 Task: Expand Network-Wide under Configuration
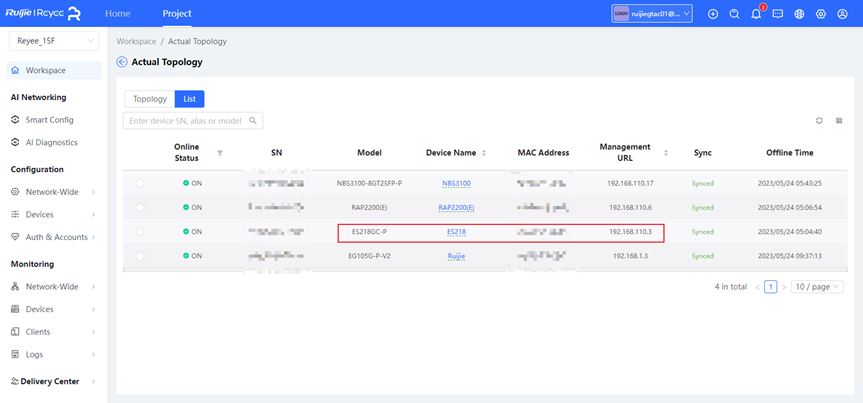pyautogui.click(x=94, y=192)
